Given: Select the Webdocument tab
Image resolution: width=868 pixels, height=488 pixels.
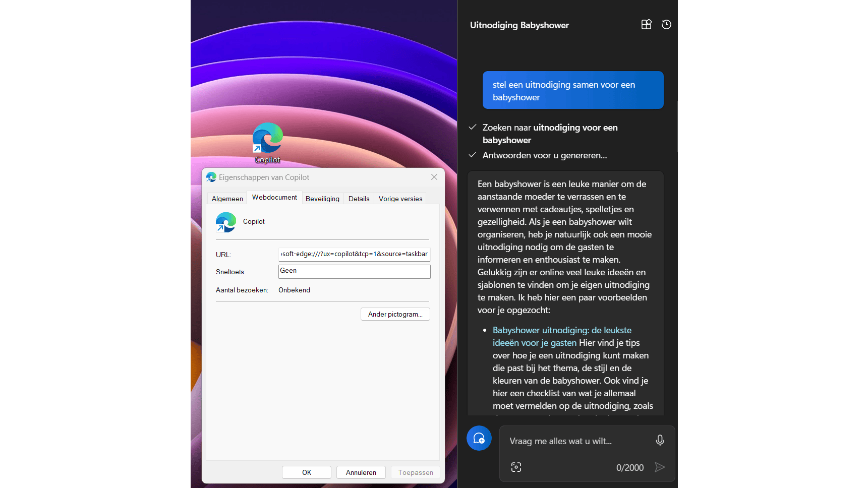Looking at the screenshot, I should [x=274, y=198].
